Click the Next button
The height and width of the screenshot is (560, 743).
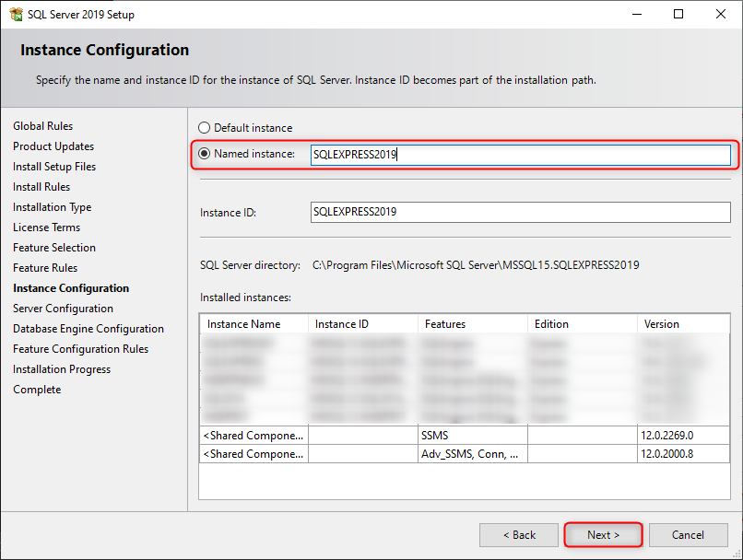point(603,535)
